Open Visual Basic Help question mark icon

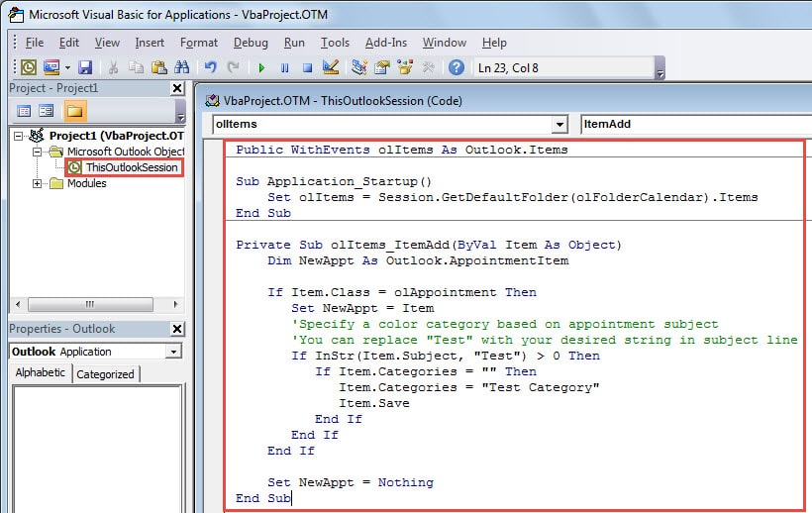pos(457,67)
